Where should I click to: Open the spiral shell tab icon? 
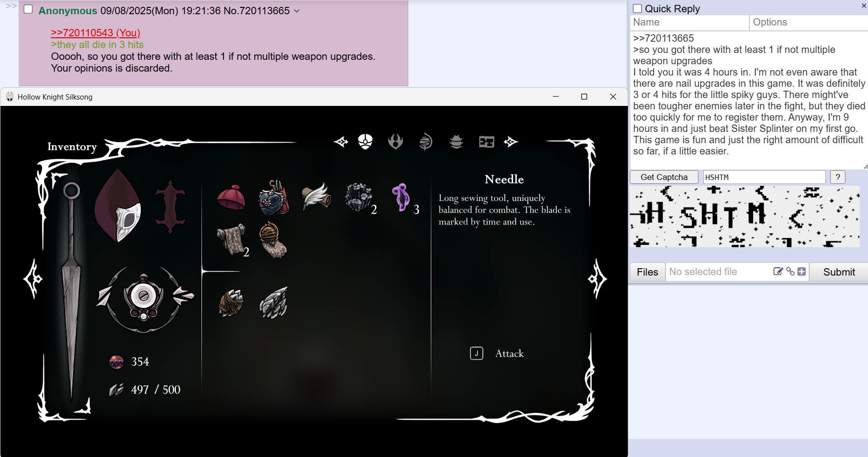click(426, 142)
